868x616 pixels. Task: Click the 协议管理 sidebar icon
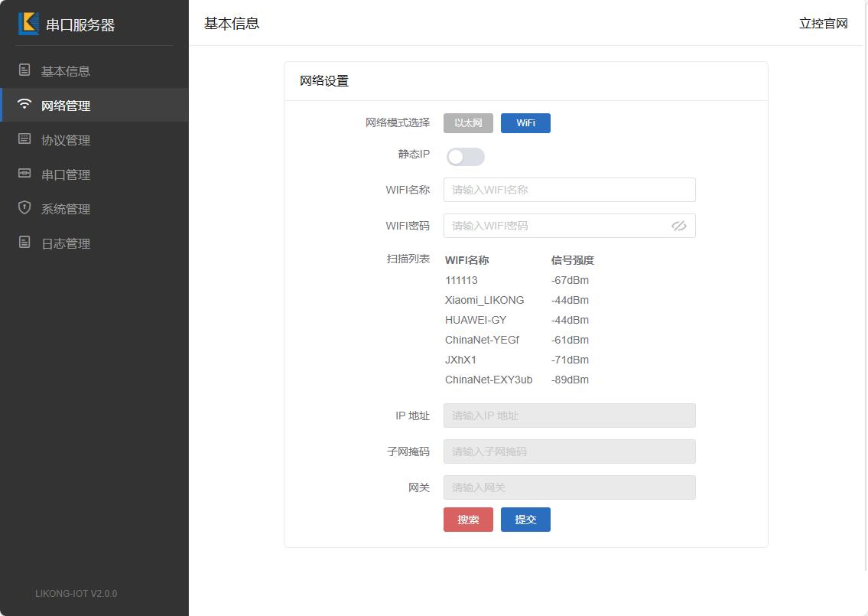click(x=24, y=139)
